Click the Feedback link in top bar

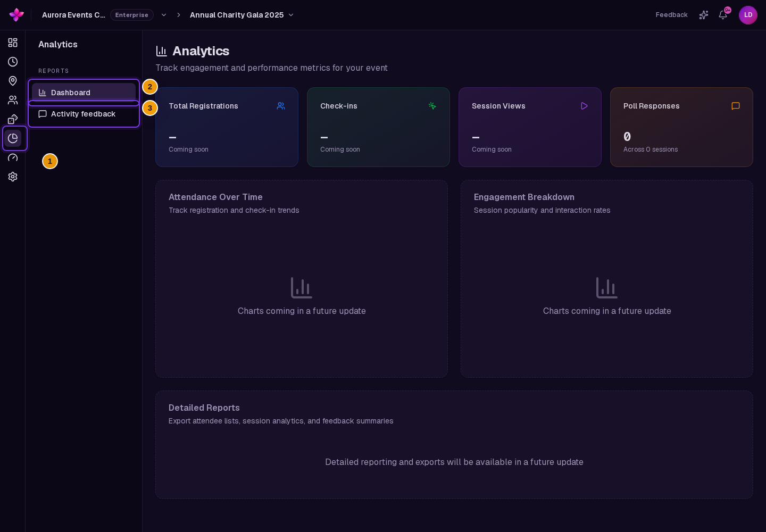671,15
